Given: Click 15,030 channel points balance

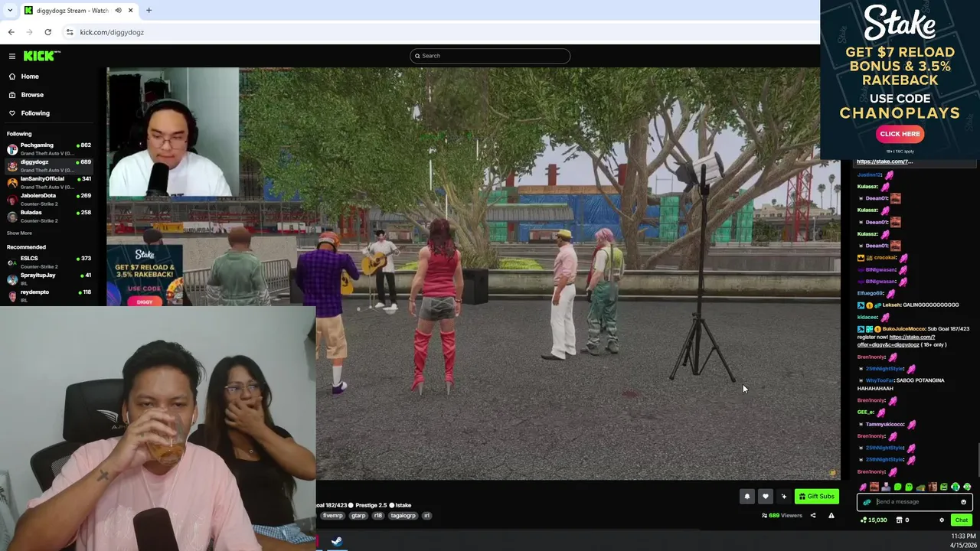Looking at the screenshot, I should tap(874, 520).
